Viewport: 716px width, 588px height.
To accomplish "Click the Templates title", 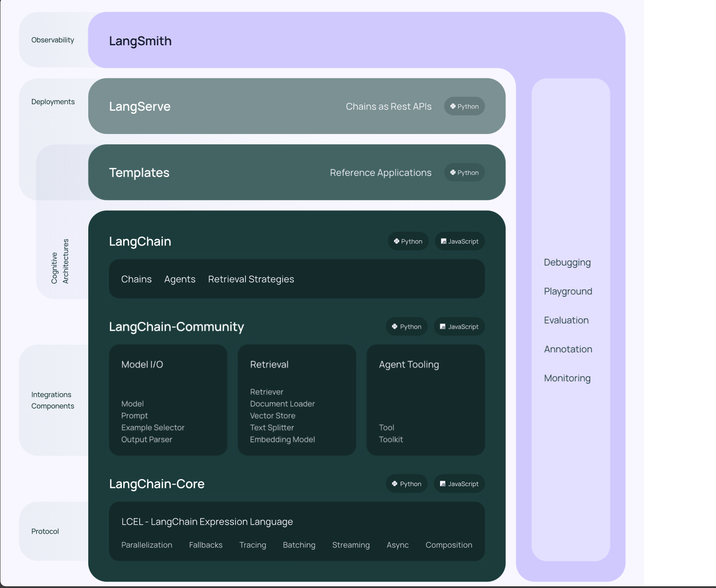I will (139, 173).
